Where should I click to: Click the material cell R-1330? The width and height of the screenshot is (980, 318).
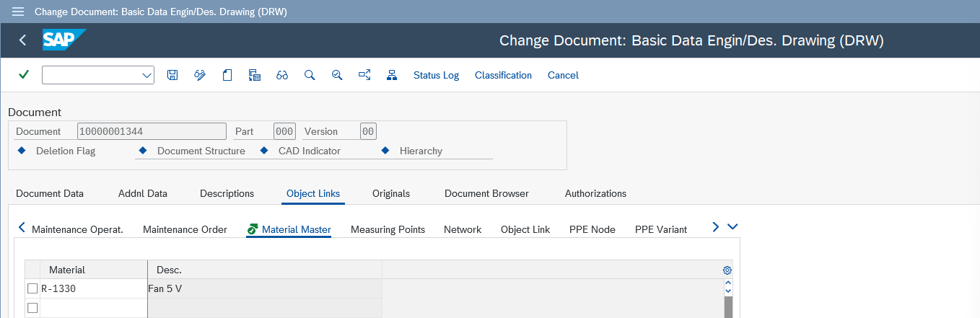pyautogui.click(x=93, y=288)
